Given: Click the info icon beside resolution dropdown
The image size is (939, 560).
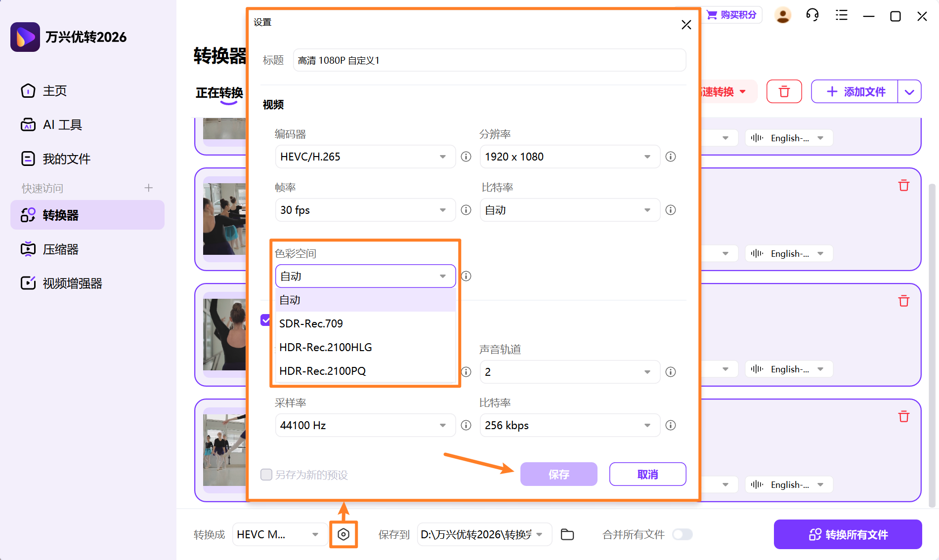Looking at the screenshot, I should click(x=670, y=157).
